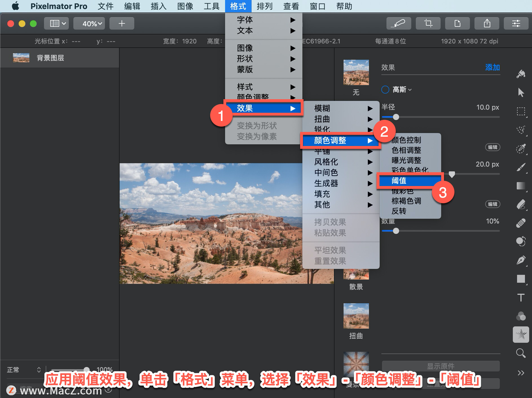Select the Effects tool in toolbar
Image resolution: width=532 pixels, height=398 pixels.
(521, 335)
